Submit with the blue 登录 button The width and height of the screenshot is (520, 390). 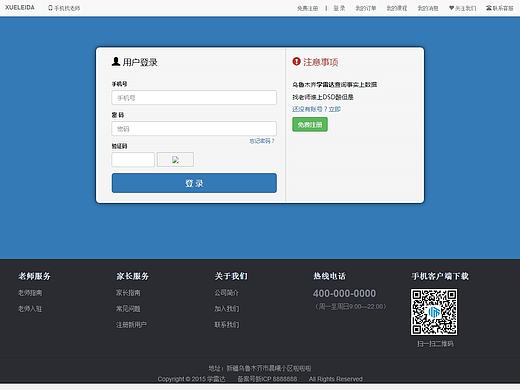click(194, 183)
